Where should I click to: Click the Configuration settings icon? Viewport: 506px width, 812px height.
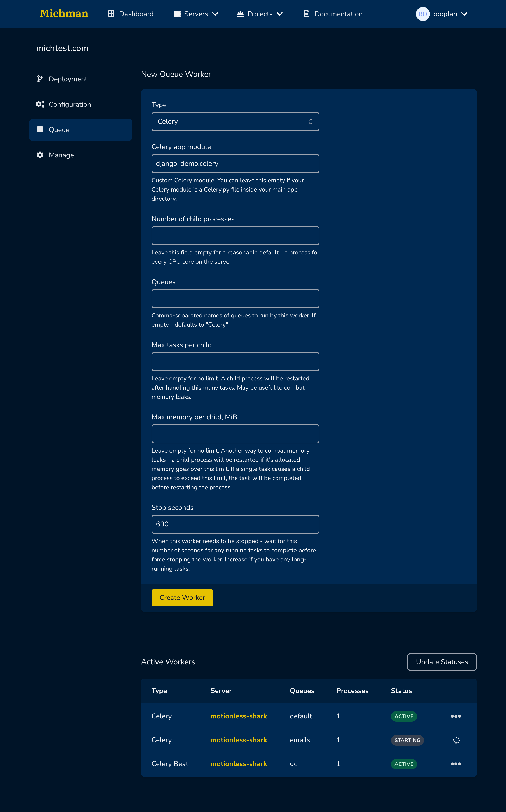point(39,104)
